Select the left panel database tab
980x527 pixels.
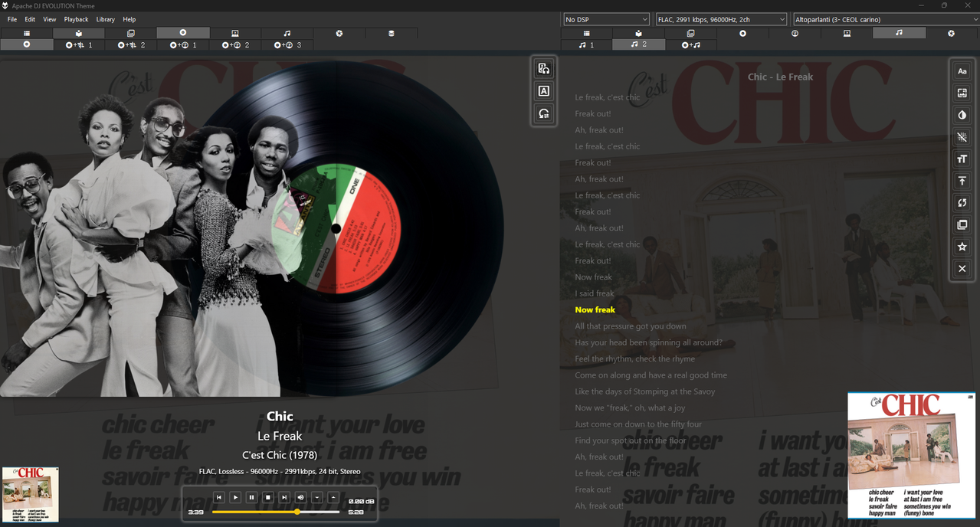pyautogui.click(x=392, y=34)
